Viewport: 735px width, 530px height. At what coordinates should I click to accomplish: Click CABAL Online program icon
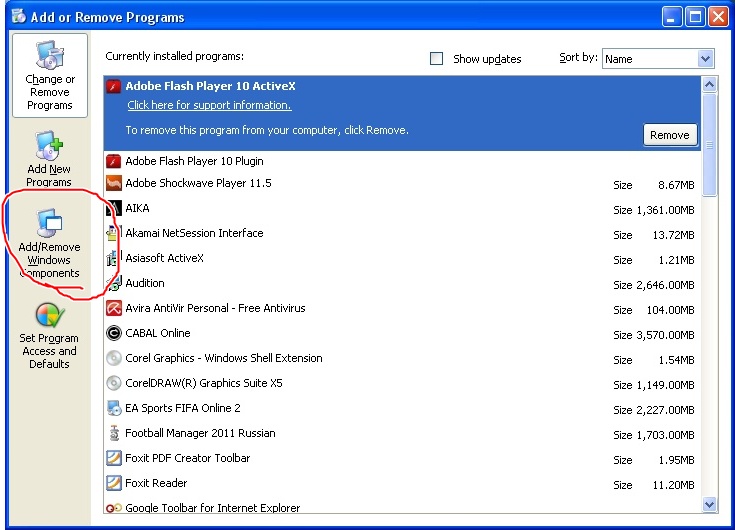tap(113, 333)
